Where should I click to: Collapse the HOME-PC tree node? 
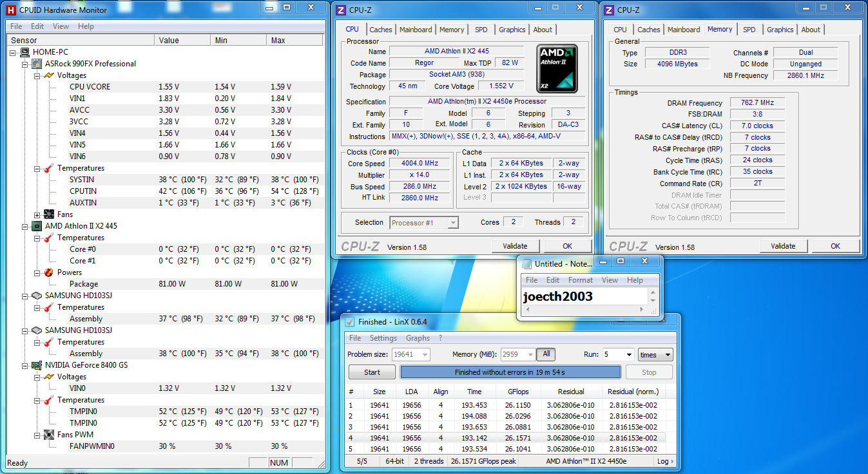(14, 52)
